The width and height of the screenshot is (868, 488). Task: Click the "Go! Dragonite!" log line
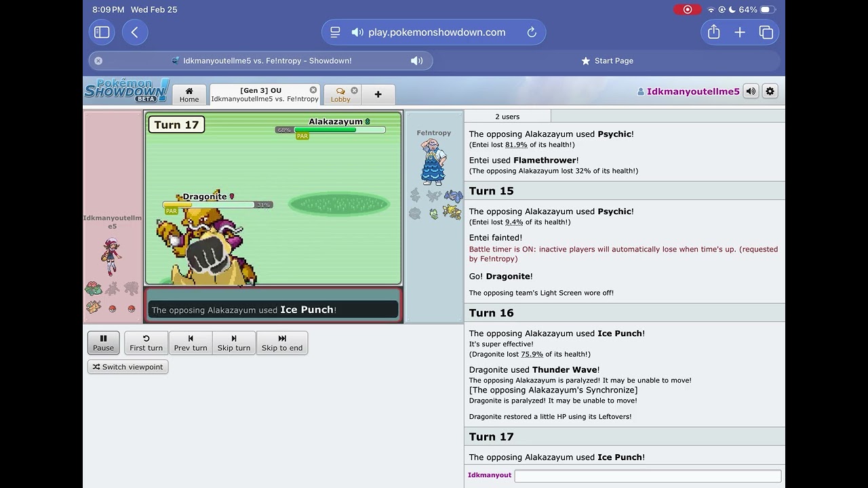pos(501,277)
